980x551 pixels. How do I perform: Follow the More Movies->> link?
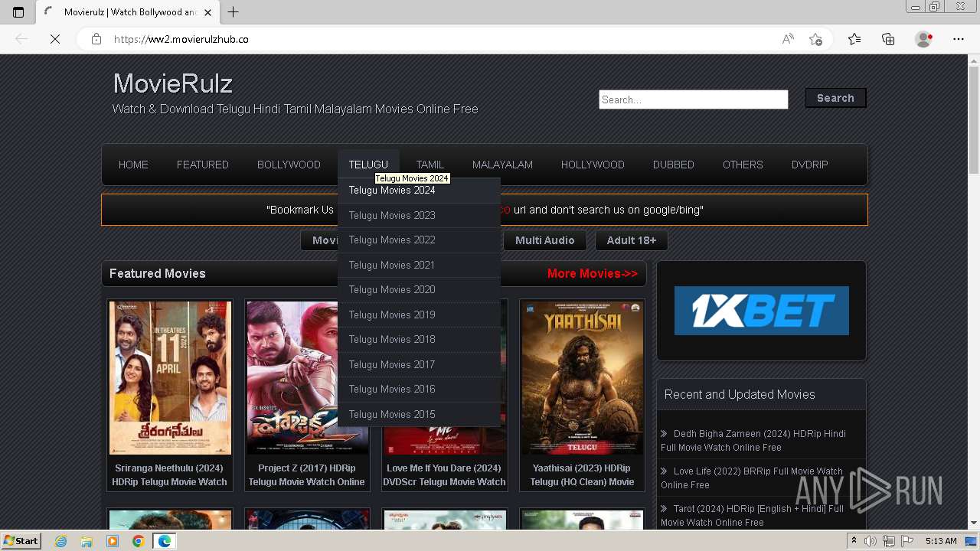click(x=593, y=273)
